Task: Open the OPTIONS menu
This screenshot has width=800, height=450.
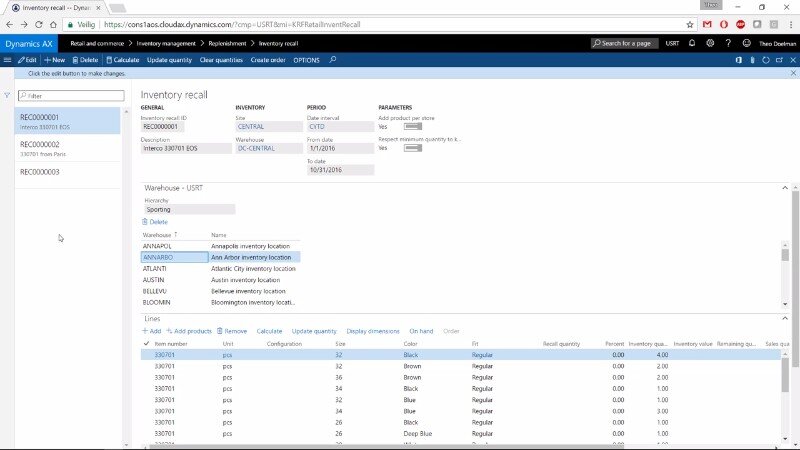Action: click(x=306, y=60)
